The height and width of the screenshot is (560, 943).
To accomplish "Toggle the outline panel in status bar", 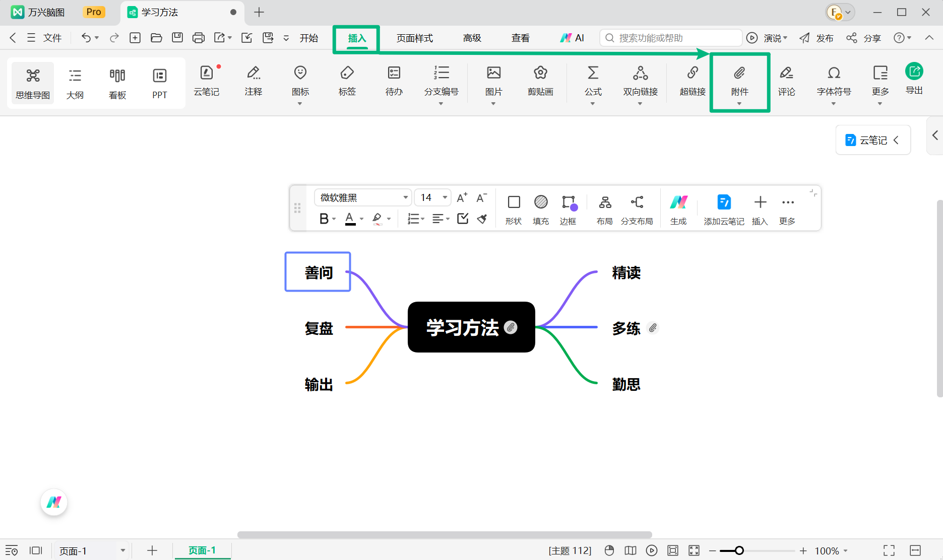I will point(12,550).
